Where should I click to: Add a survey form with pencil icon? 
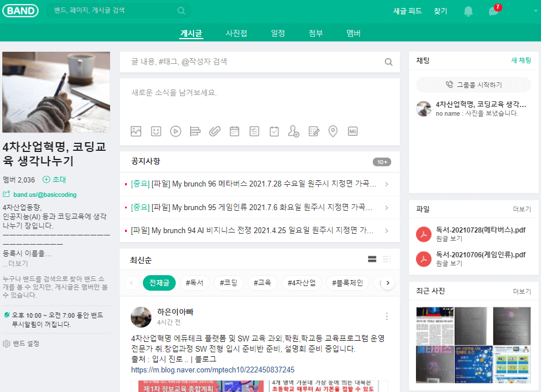313,131
